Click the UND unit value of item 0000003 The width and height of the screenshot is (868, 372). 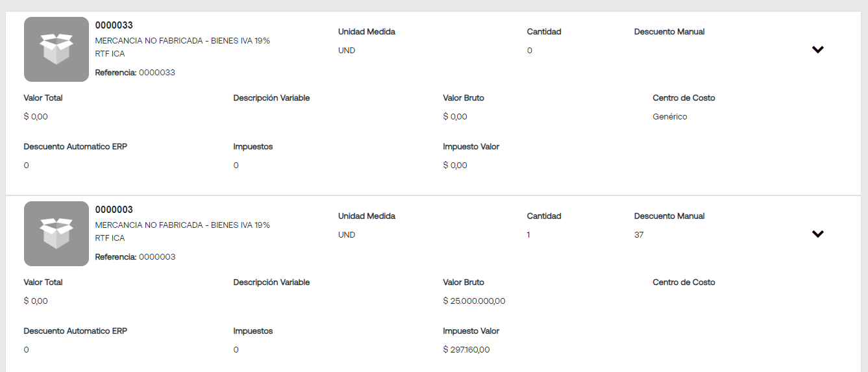tap(347, 235)
